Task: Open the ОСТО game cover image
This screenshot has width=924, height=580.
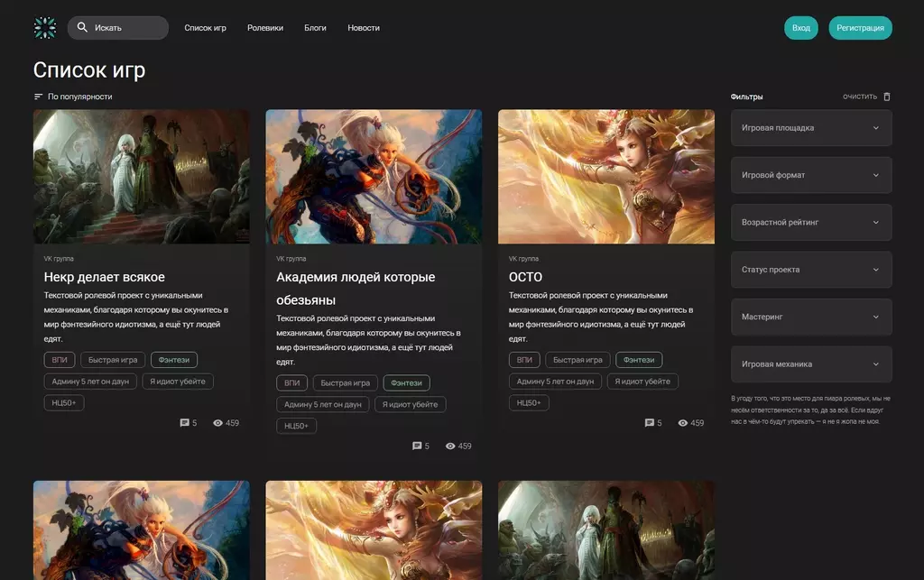Action: coord(605,177)
